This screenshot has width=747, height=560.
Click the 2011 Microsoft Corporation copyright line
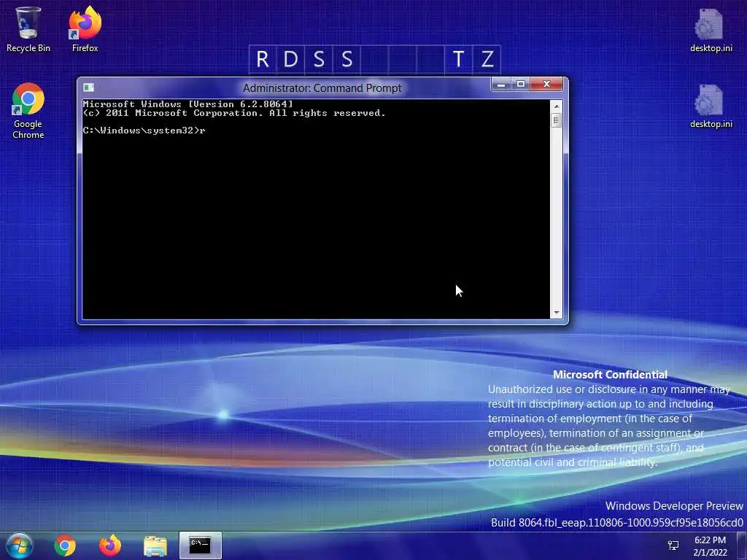(234, 113)
